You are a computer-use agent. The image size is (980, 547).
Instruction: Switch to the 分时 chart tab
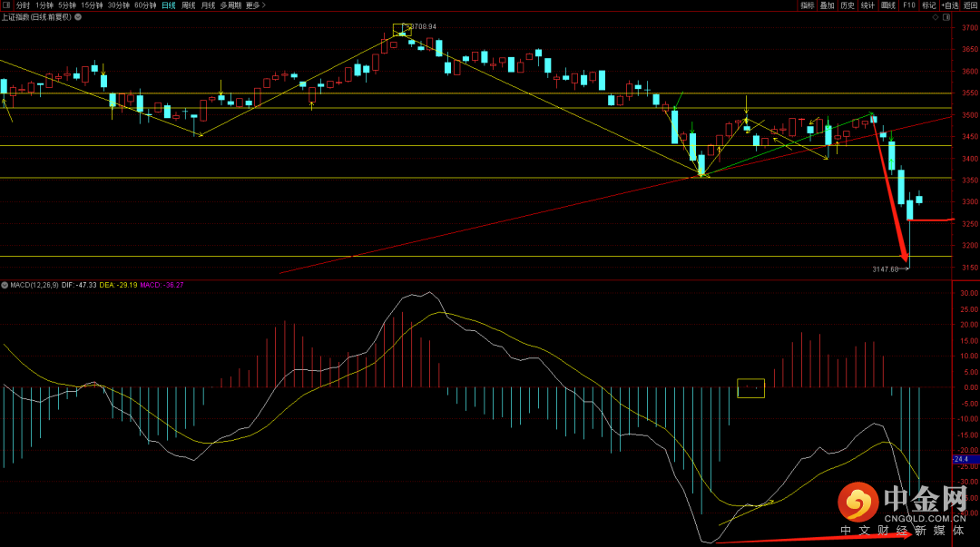(23, 5)
